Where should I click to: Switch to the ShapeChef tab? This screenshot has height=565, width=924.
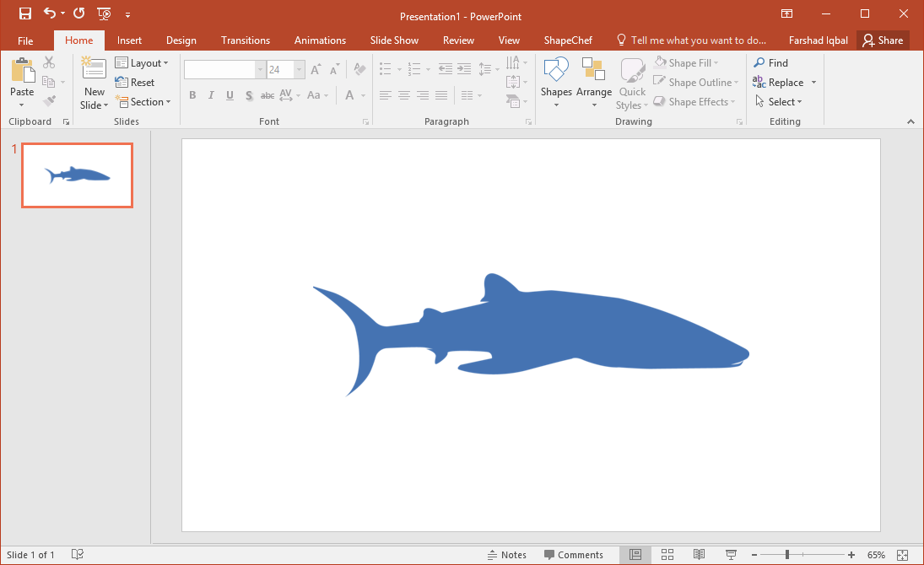coord(568,40)
